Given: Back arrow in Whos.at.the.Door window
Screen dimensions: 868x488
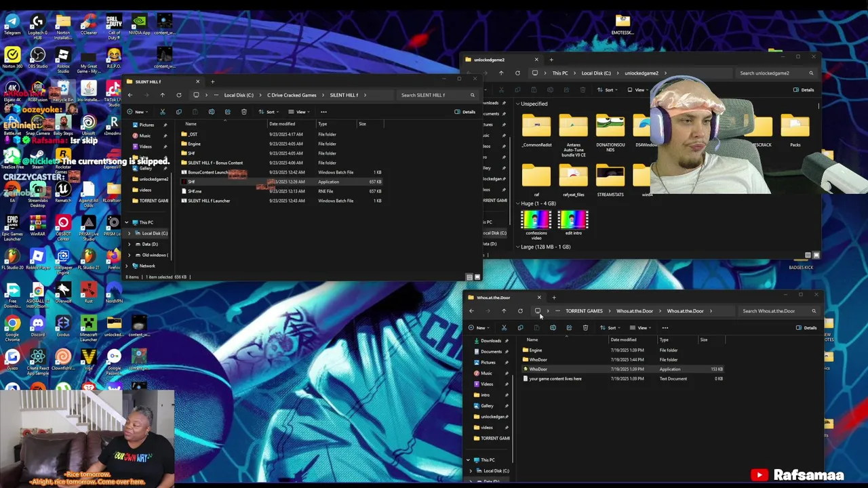Looking at the screenshot, I should tap(471, 311).
